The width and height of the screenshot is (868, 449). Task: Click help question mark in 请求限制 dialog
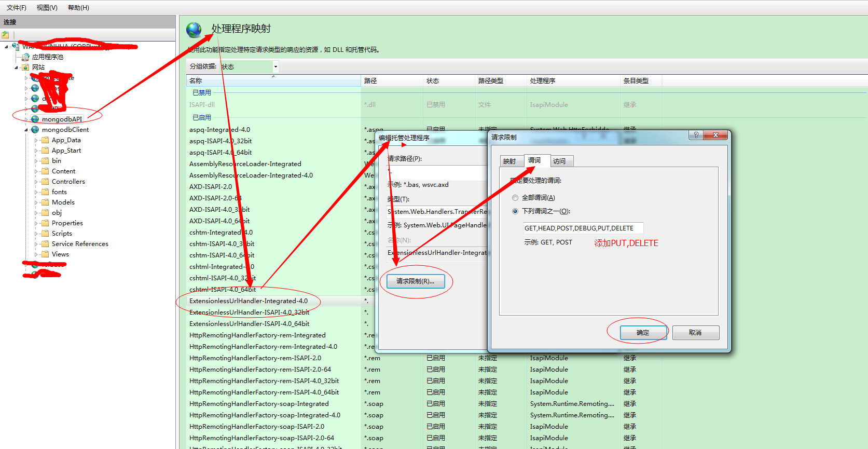click(x=696, y=135)
